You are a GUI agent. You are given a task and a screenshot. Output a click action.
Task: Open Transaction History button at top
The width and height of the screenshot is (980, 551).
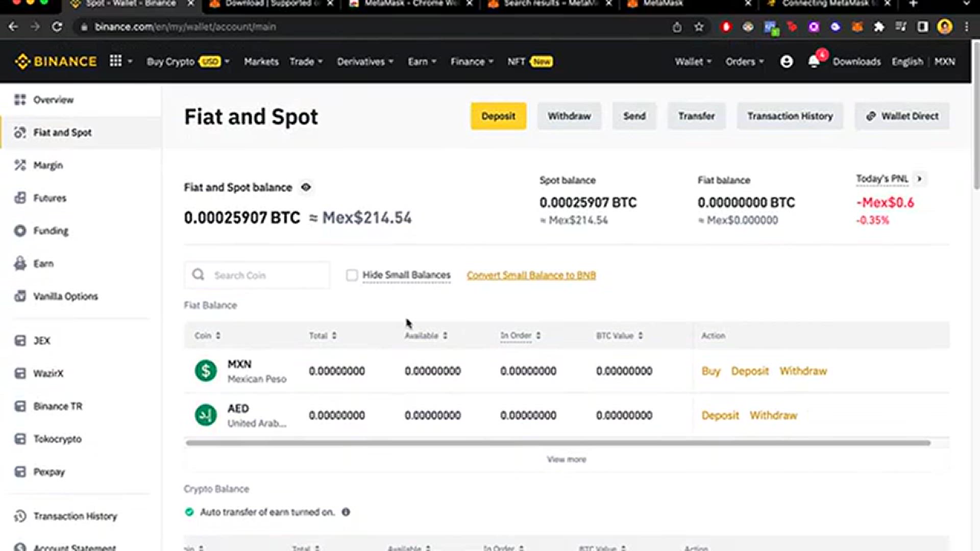click(x=790, y=116)
